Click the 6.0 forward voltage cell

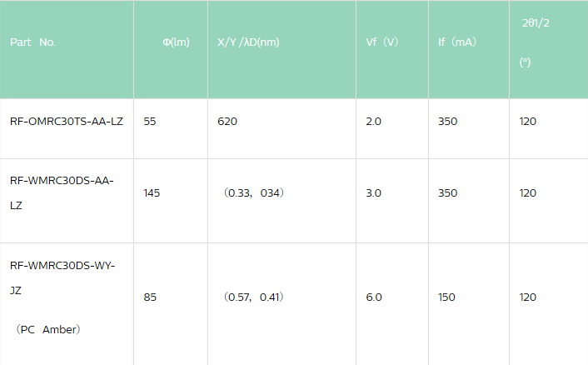(x=373, y=297)
